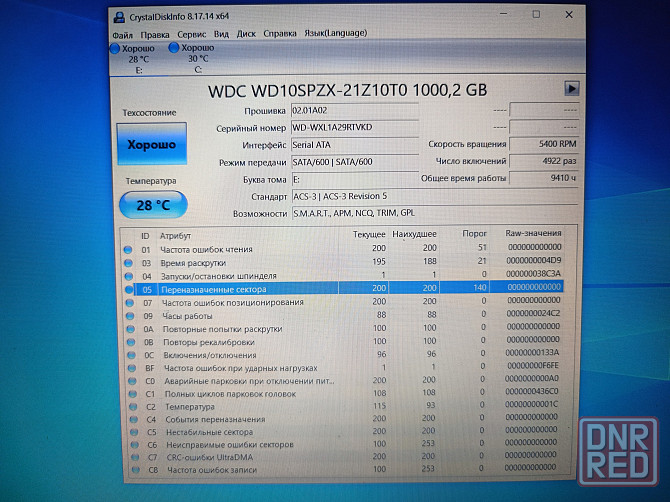This screenshot has height=502, width=670.
Task: Select the Частота ошибок чтения text
Action: point(206,250)
